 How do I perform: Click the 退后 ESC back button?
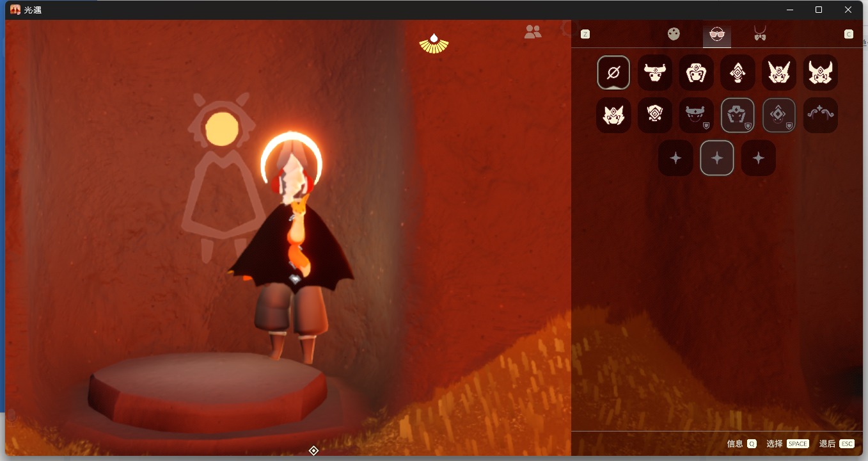(837, 444)
